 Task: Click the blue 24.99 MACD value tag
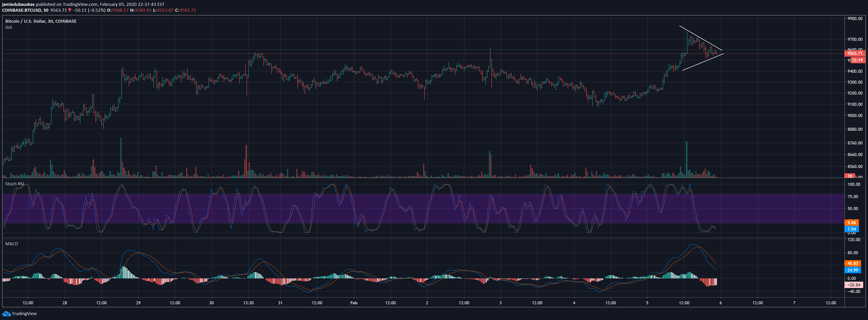(853, 270)
